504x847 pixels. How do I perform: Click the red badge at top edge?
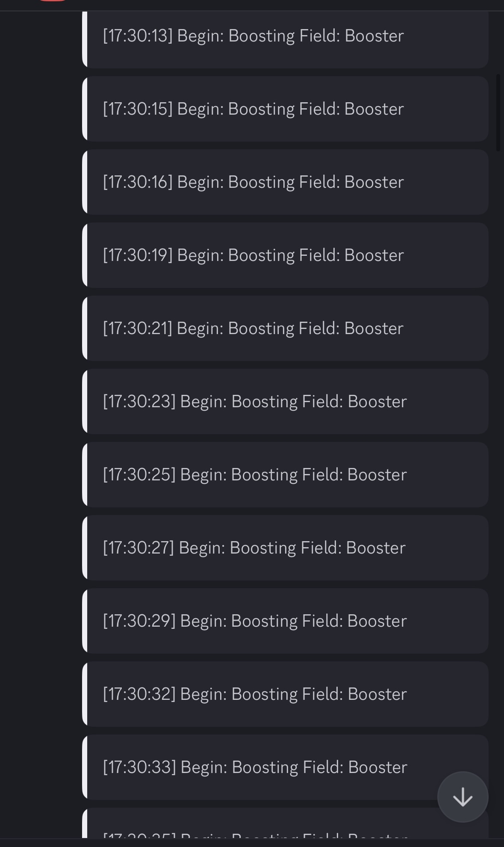(53, 1)
